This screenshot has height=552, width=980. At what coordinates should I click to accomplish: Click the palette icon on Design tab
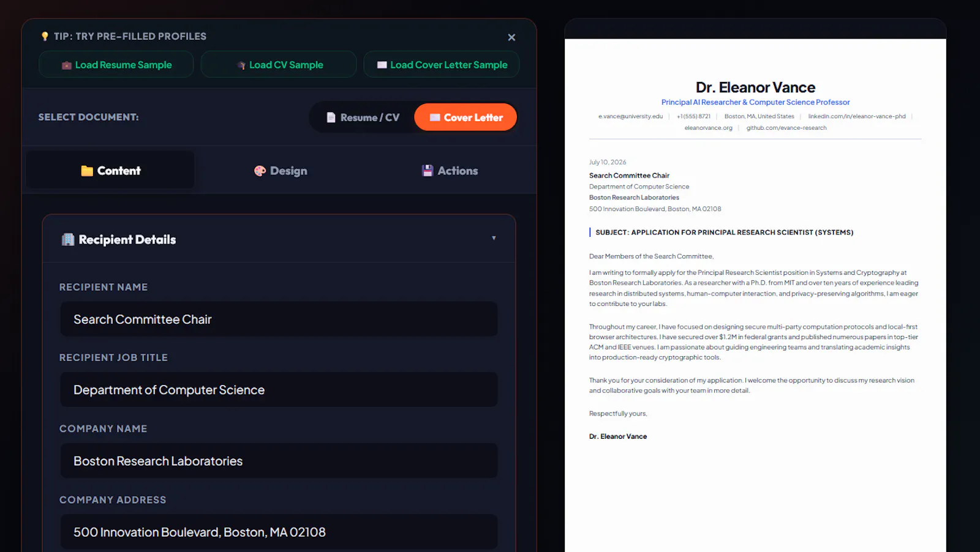pyautogui.click(x=260, y=171)
